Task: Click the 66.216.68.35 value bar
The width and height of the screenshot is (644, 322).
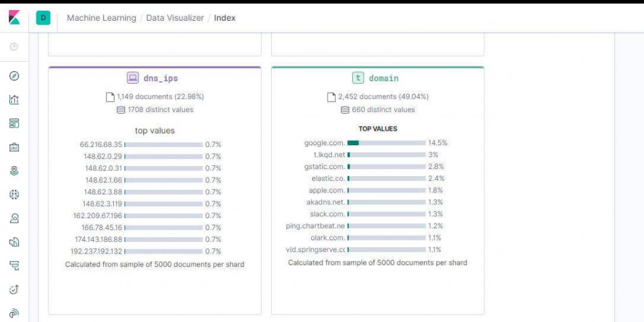Action: (x=164, y=145)
